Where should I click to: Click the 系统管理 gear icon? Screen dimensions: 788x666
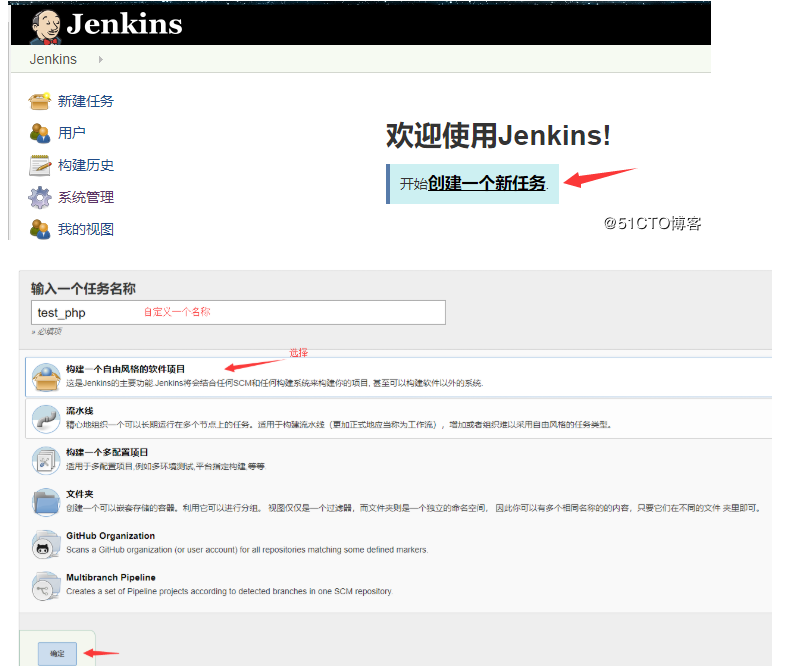[x=40, y=197]
